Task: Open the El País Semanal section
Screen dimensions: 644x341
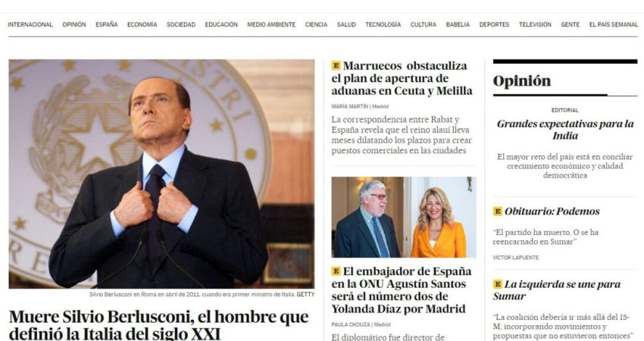Action: click(x=614, y=25)
